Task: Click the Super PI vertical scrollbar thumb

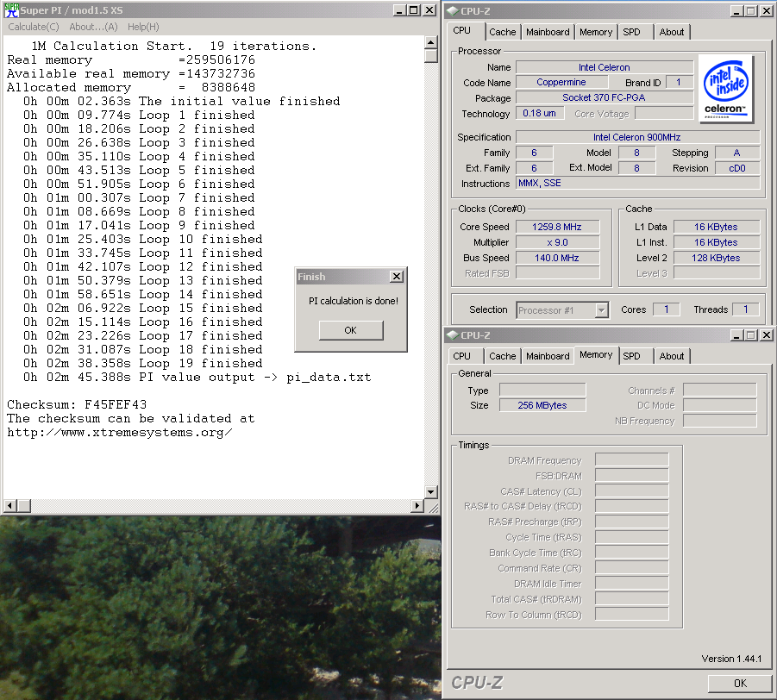Action: click(430, 56)
